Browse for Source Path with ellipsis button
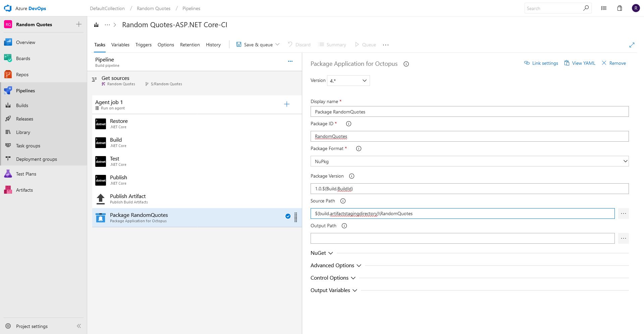 pos(624,213)
